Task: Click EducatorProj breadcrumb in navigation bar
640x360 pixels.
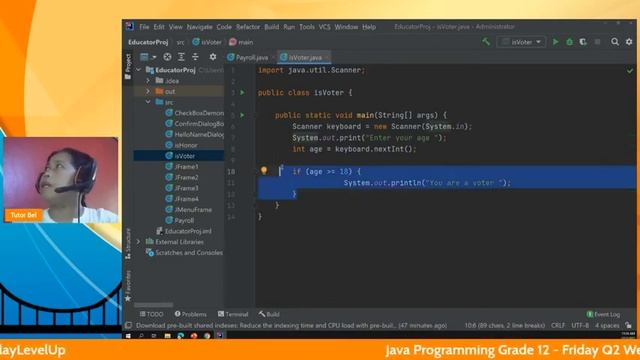Action: point(148,42)
